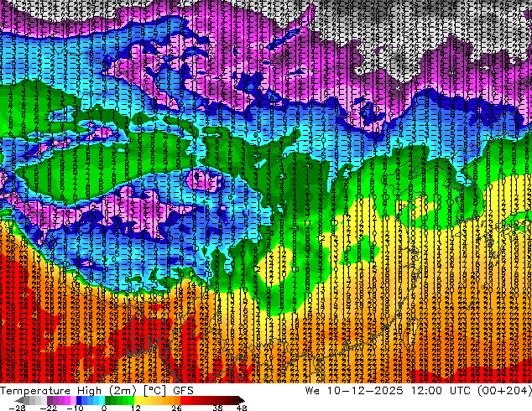The width and height of the screenshot is (532, 411).
Task: Click the date 'We 10-12-2025'
Action: [354, 390]
